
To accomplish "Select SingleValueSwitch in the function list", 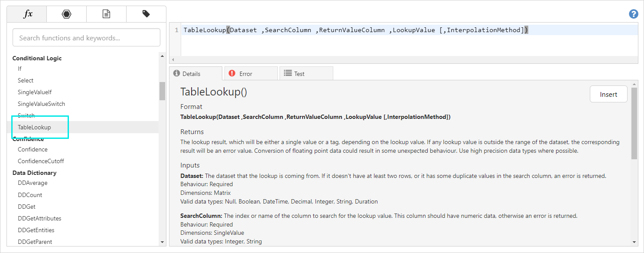I will click(41, 104).
